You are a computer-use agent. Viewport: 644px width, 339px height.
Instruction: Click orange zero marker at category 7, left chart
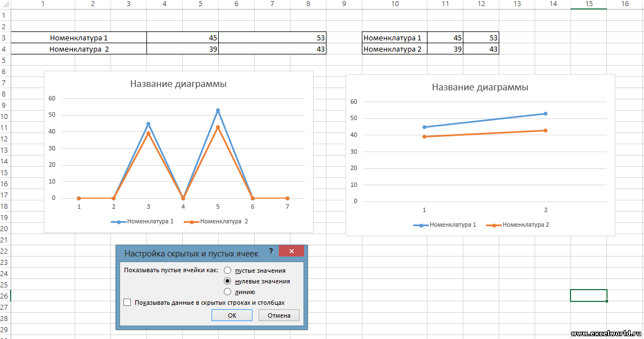point(287,199)
